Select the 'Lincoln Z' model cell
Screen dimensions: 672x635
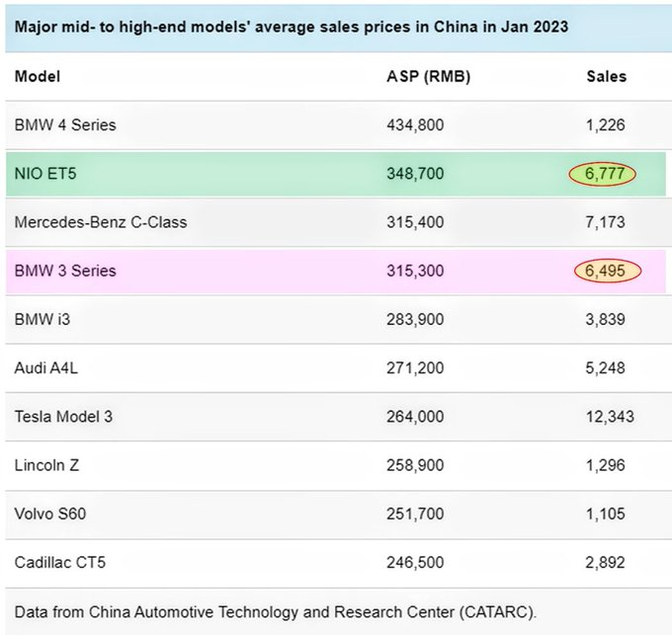46,465
